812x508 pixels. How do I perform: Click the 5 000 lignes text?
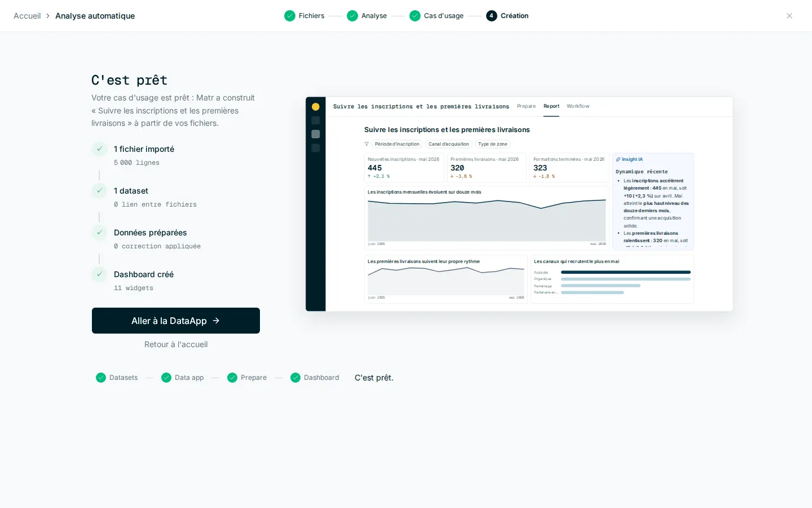[x=136, y=163]
